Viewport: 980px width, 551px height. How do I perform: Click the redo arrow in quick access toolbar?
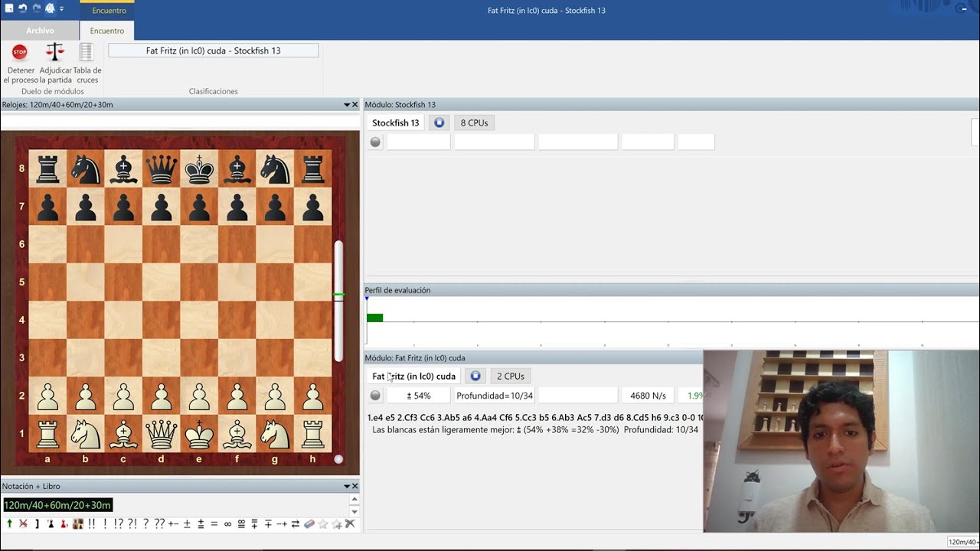[36, 8]
